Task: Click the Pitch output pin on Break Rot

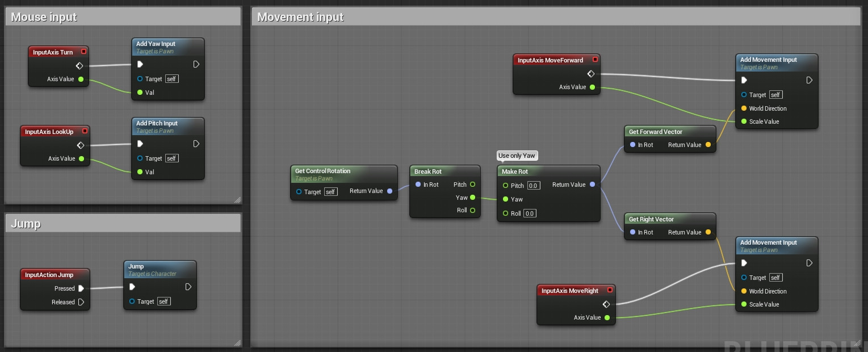Action: coord(472,185)
